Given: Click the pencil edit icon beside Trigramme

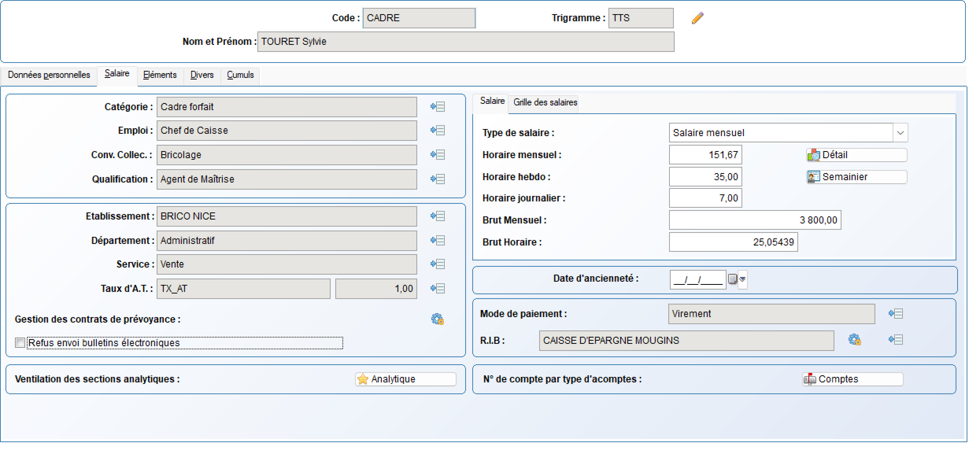Looking at the screenshot, I should click(x=697, y=18).
